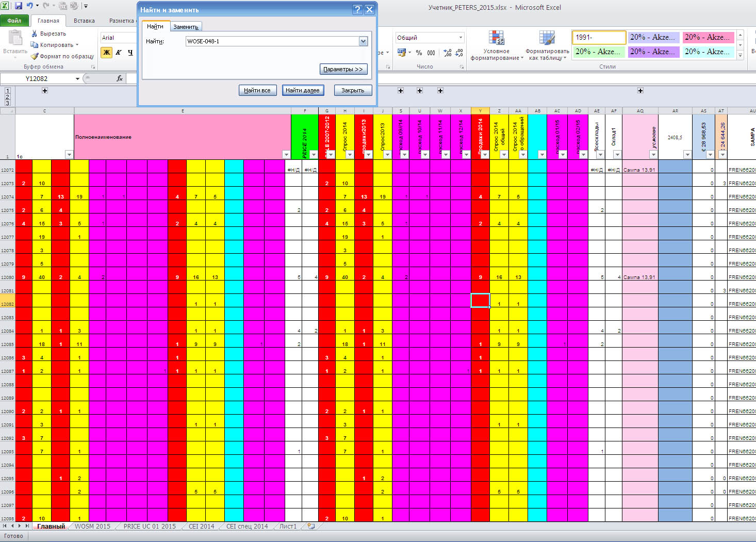Click the Cut (Вырезать) scissors icon

pos(35,34)
